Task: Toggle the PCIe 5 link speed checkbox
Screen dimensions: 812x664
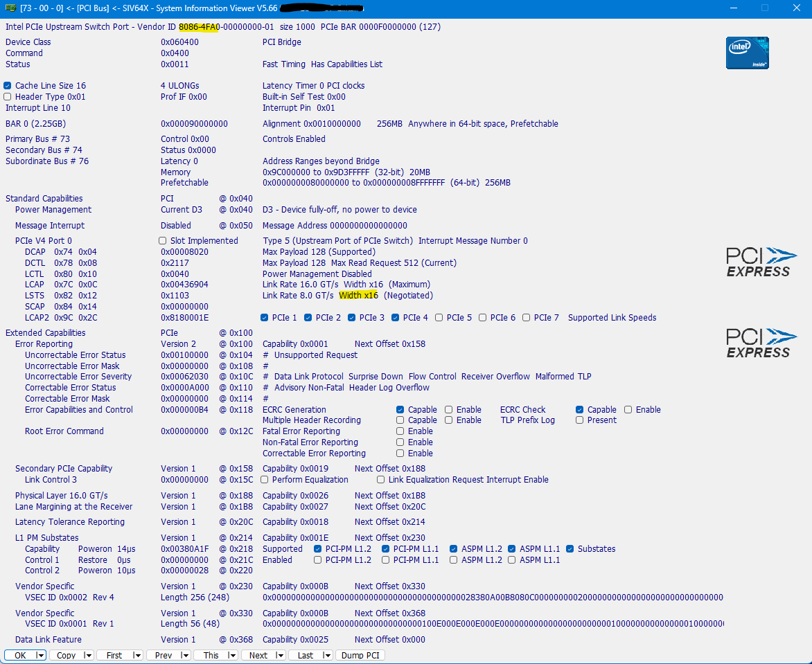Action: (x=439, y=318)
